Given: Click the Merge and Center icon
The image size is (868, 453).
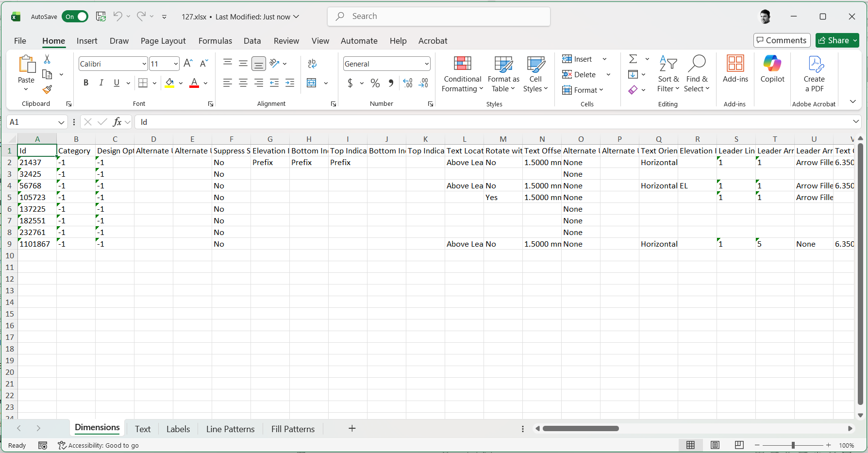Looking at the screenshot, I should click(x=312, y=83).
